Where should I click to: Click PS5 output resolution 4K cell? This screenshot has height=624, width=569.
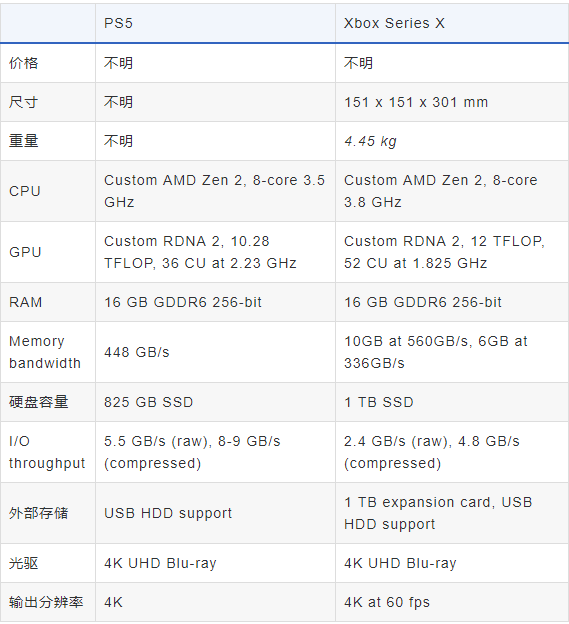(215, 602)
